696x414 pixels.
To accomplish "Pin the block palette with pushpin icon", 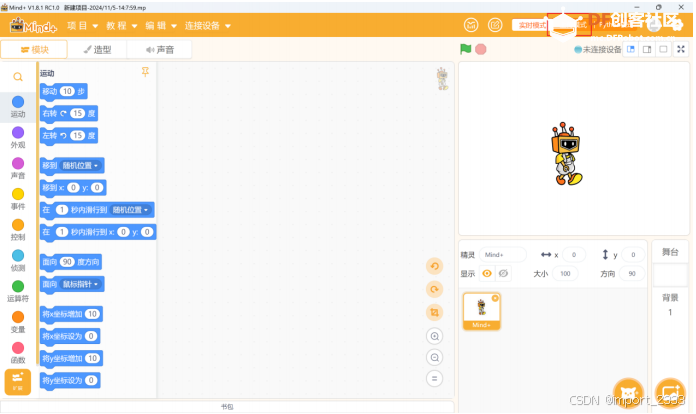I will [145, 72].
